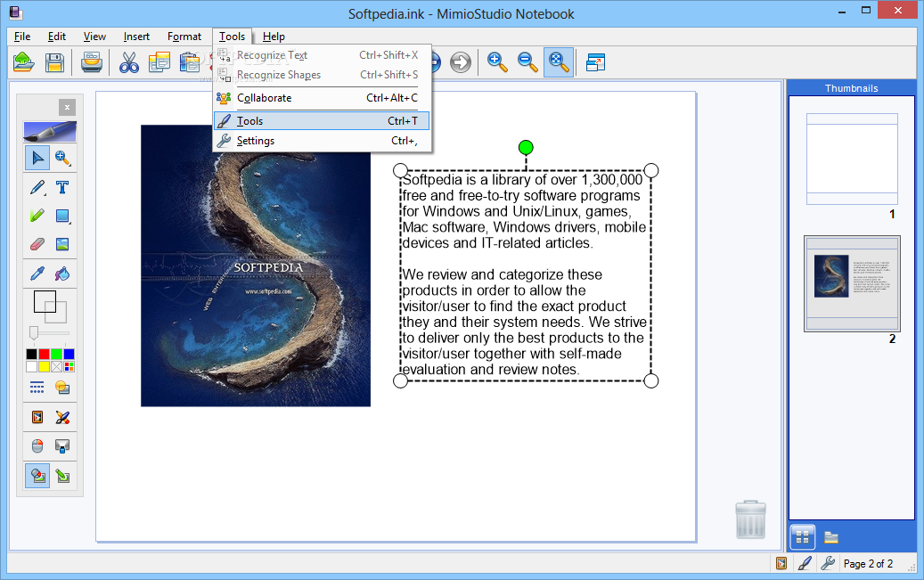This screenshot has width=924, height=580.
Task: Open the Edit menu
Action: (x=56, y=37)
